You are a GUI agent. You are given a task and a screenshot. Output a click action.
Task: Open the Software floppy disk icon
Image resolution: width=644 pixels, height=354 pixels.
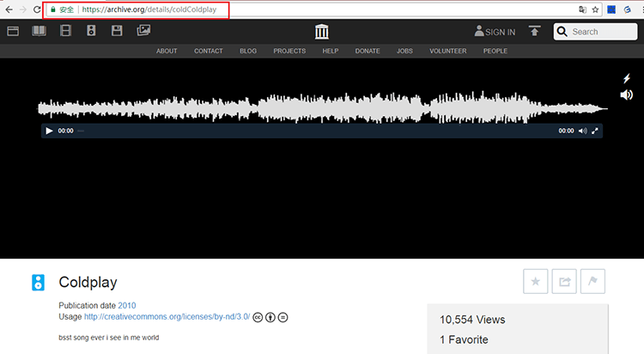pyautogui.click(x=117, y=31)
